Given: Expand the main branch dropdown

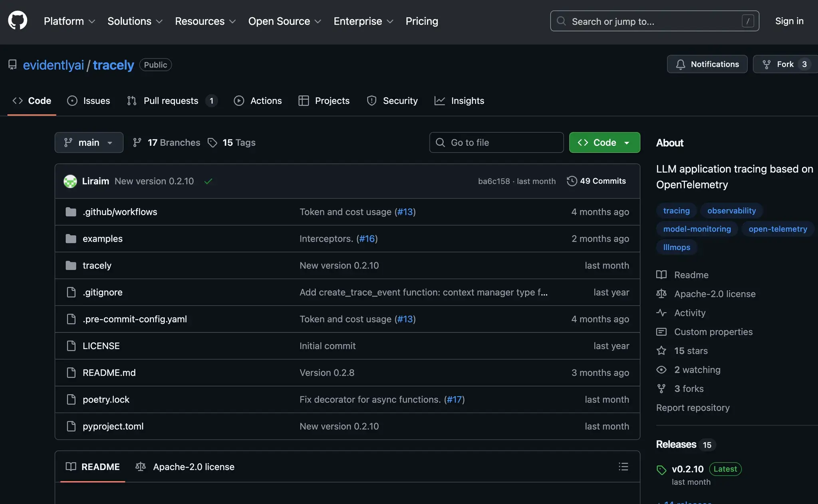Looking at the screenshot, I should click(x=89, y=143).
